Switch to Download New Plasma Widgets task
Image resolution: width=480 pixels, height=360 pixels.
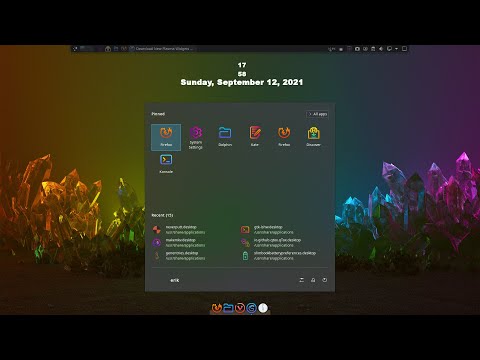pyautogui.click(x=161, y=49)
